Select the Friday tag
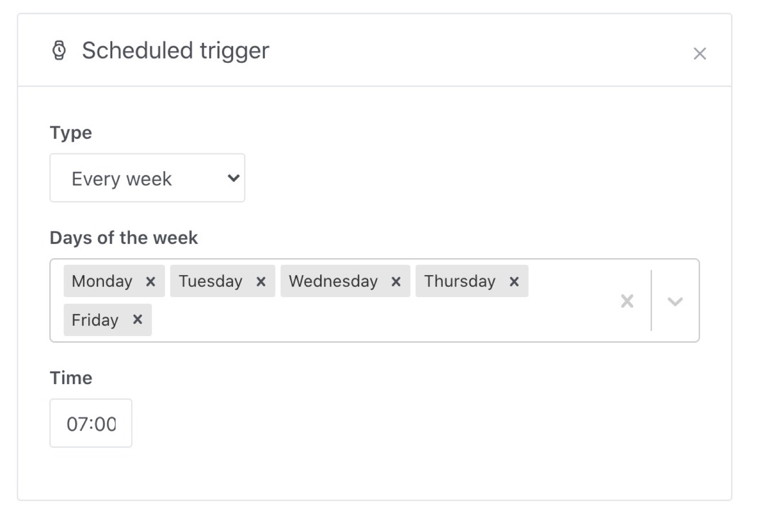This screenshot has width=761, height=532. tap(95, 320)
